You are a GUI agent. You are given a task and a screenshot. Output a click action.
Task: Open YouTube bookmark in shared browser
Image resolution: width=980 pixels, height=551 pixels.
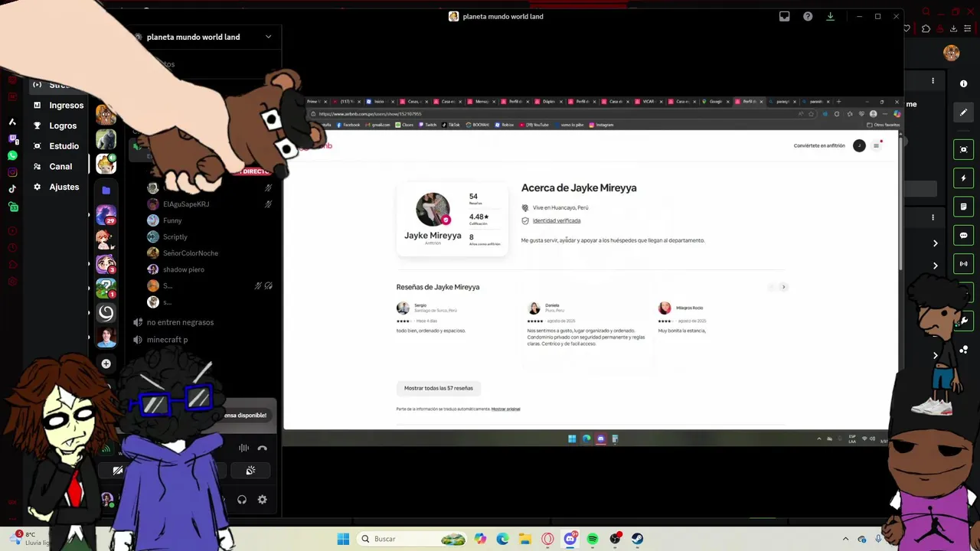(534, 125)
